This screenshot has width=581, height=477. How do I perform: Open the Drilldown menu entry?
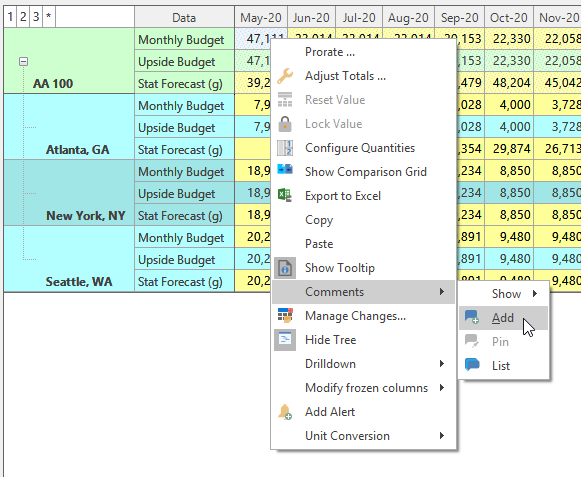click(363, 364)
